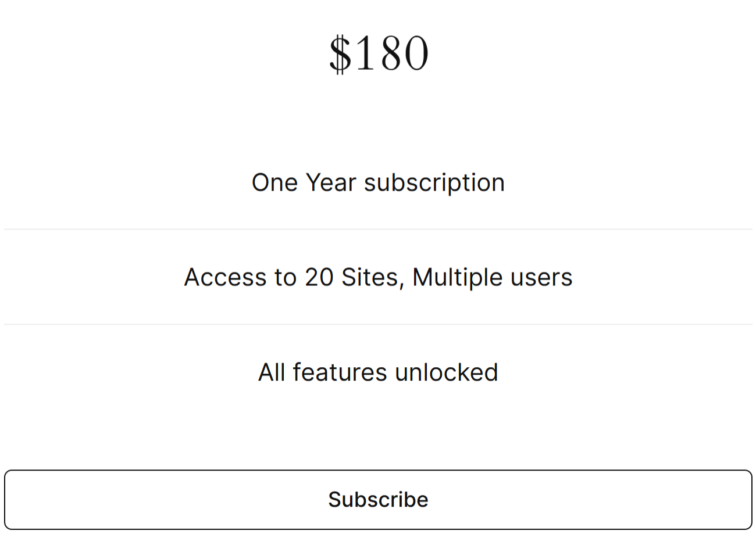Click the One Year subscription text
This screenshot has height=534, width=756.
[378, 182]
